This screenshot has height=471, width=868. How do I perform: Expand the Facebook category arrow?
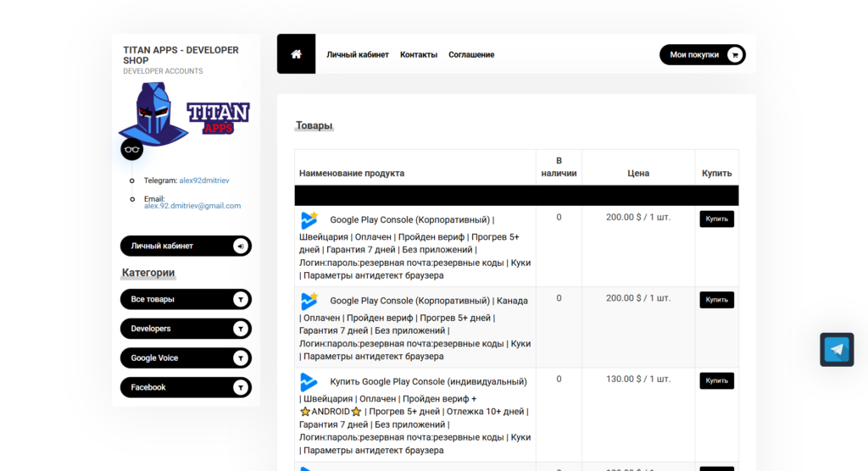[240, 387]
